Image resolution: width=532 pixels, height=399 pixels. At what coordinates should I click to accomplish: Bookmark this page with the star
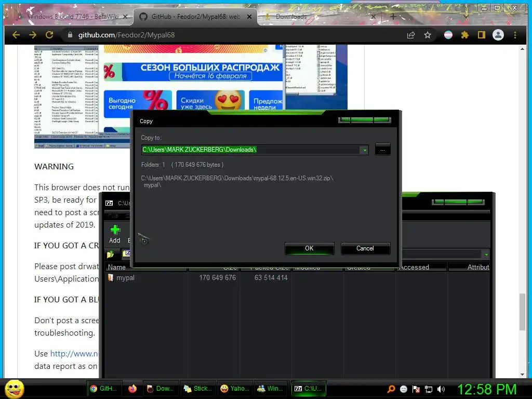click(x=428, y=35)
